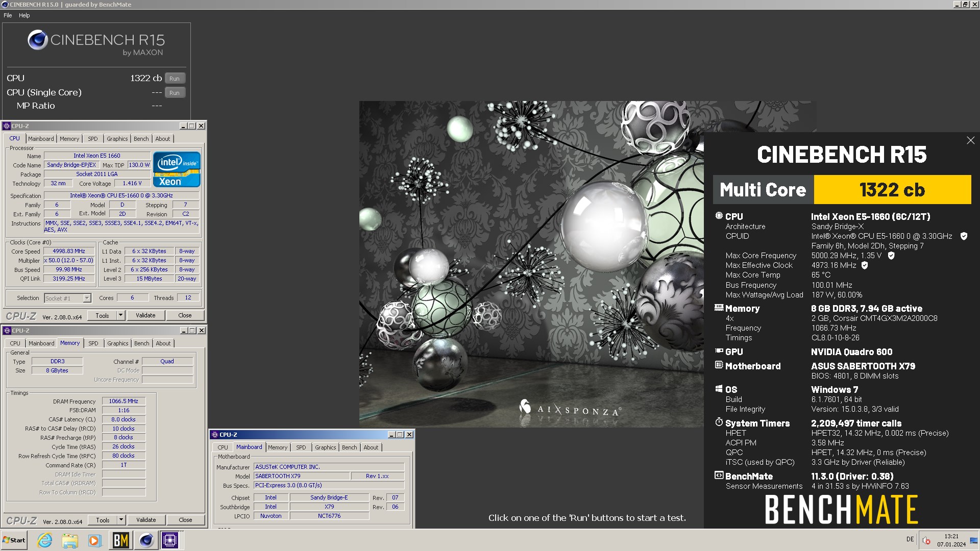Switch to Cinebench taskbar icon
The width and height of the screenshot is (980, 551).
[x=146, y=540]
